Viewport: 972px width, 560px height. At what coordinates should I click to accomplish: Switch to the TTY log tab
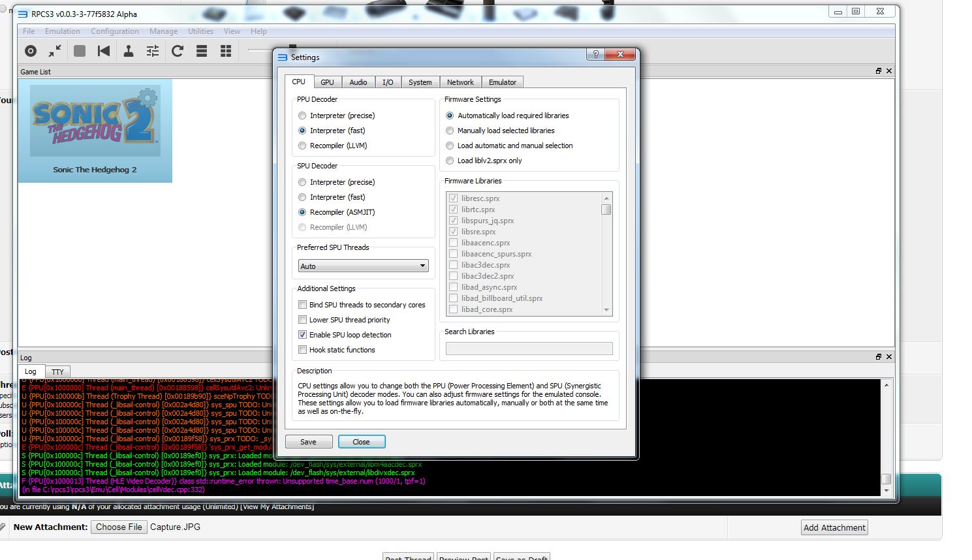coord(57,372)
